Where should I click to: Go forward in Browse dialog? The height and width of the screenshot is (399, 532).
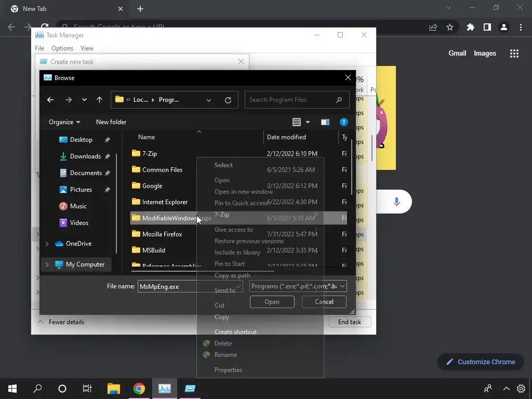68,100
